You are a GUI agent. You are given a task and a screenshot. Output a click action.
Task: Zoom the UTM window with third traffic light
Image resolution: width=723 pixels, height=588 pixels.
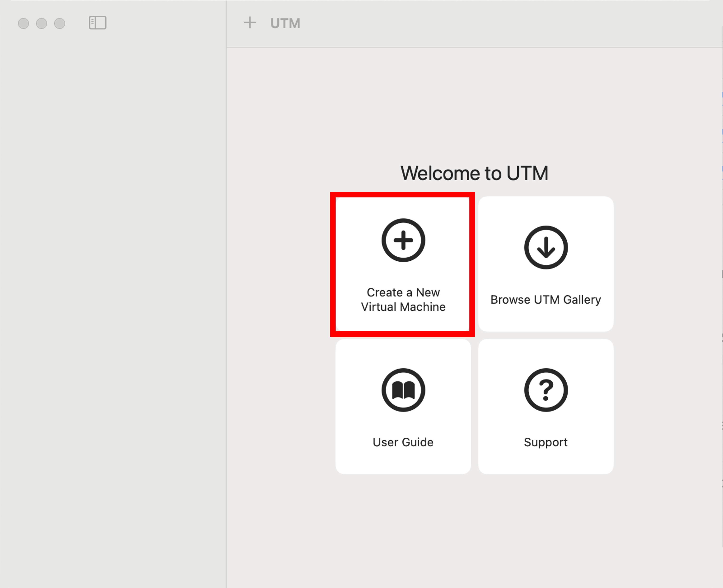pyautogui.click(x=60, y=23)
